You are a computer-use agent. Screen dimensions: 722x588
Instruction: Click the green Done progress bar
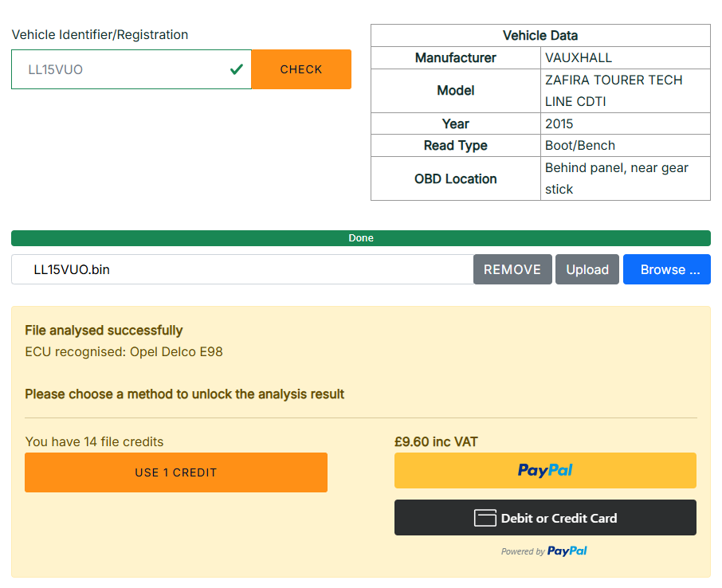click(x=360, y=238)
